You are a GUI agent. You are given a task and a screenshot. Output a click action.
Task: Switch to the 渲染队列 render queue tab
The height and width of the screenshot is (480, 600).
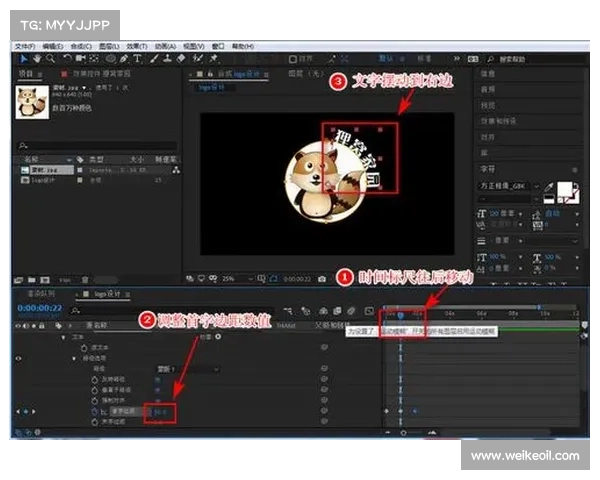(x=41, y=294)
